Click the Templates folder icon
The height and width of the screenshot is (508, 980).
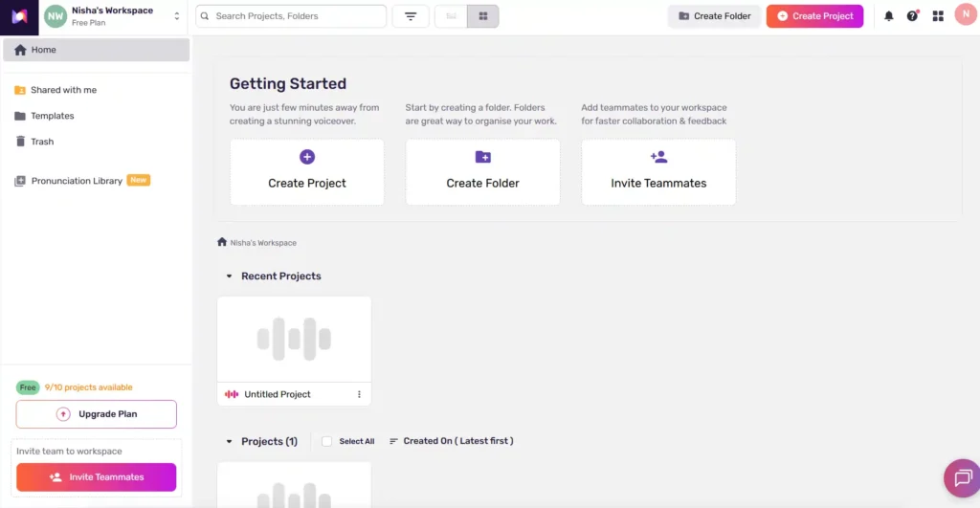(x=20, y=116)
